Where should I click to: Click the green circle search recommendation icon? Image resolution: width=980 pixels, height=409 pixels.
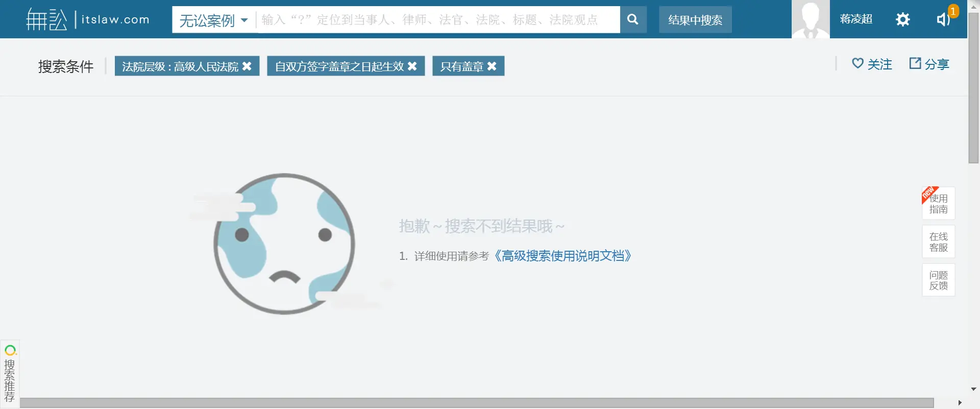(x=10, y=350)
